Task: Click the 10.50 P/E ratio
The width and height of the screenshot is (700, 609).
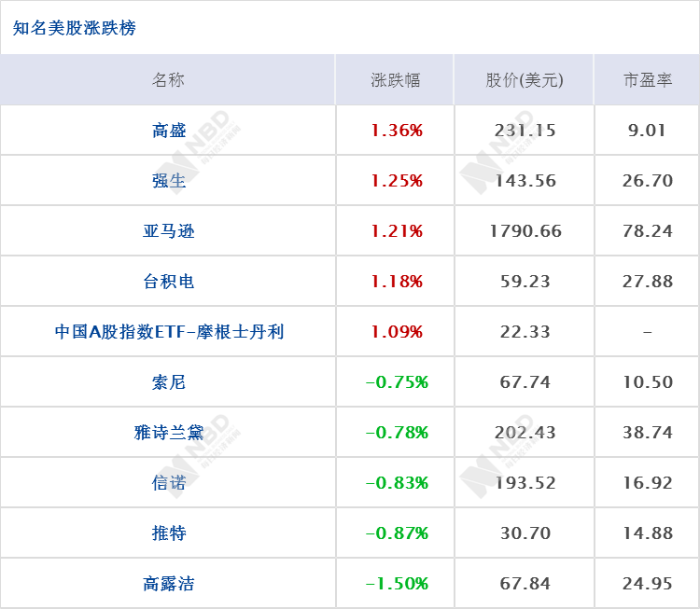Action: [x=648, y=382]
